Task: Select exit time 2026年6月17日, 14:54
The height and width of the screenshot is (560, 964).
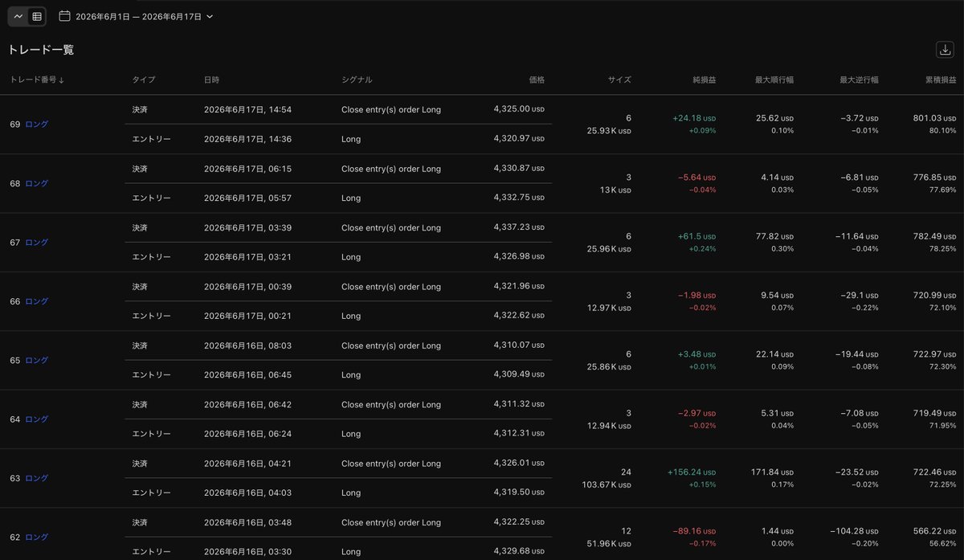Action: [x=247, y=109]
